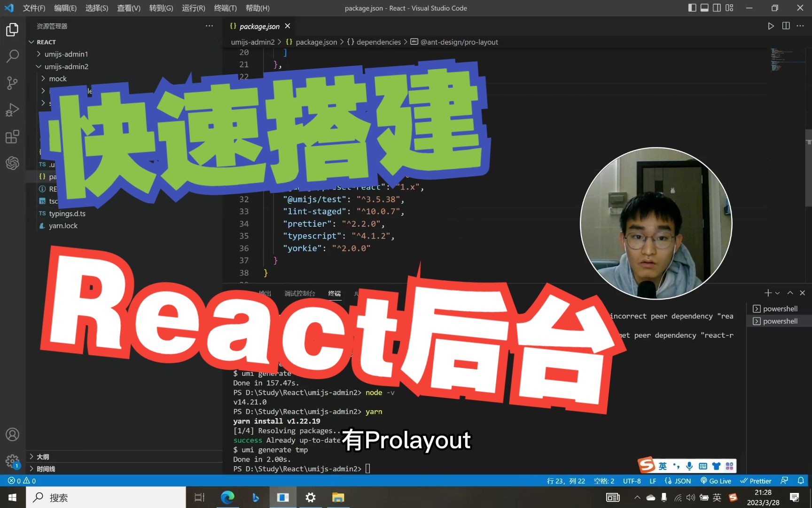This screenshot has height=508, width=812.
Task: Expand the 时间线 timeline section
Action: [x=46, y=469]
